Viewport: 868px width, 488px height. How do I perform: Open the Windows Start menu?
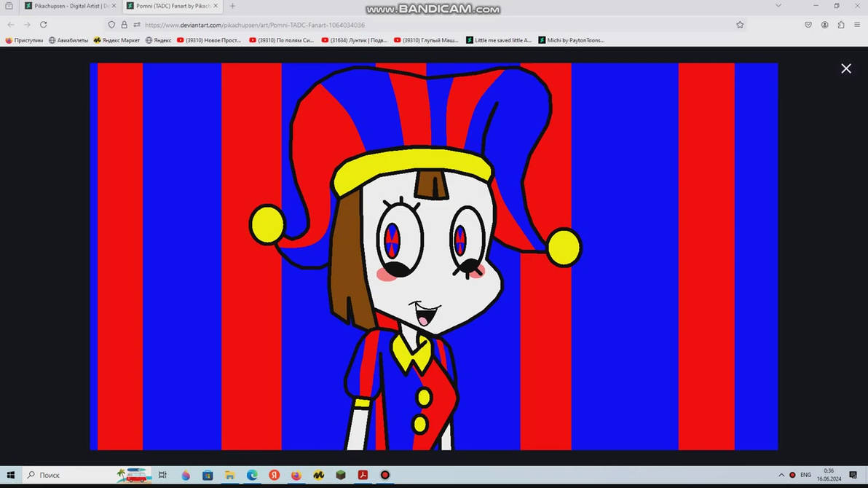coord(10,475)
